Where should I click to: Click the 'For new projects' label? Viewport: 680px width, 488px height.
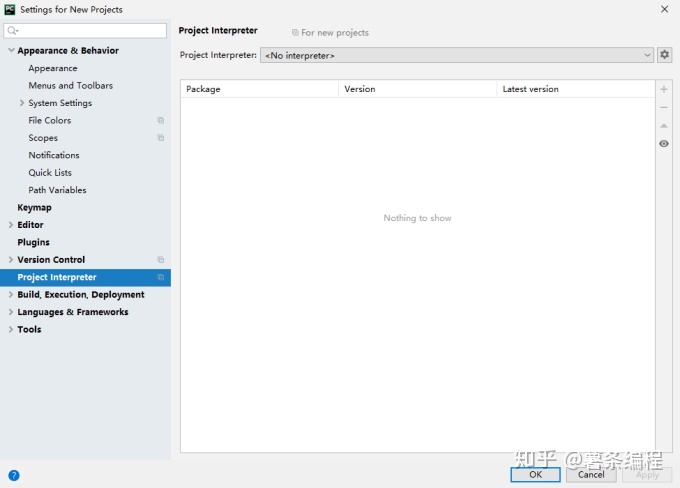tap(335, 33)
